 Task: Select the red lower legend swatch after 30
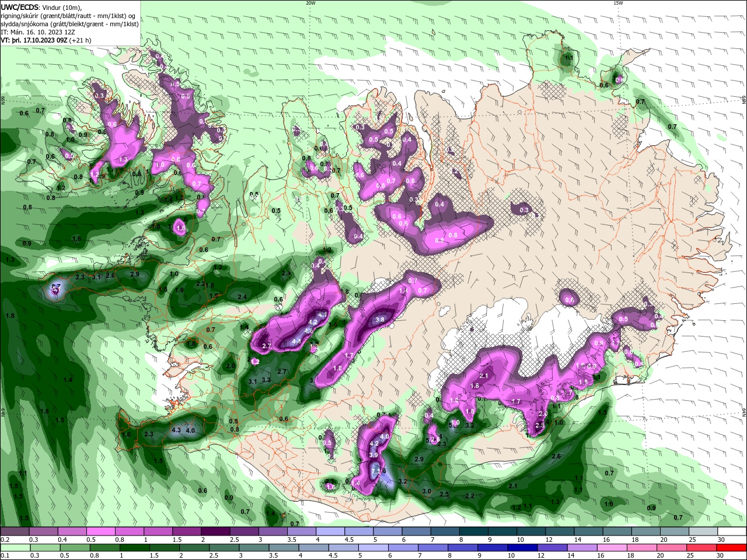coord(732,548)
